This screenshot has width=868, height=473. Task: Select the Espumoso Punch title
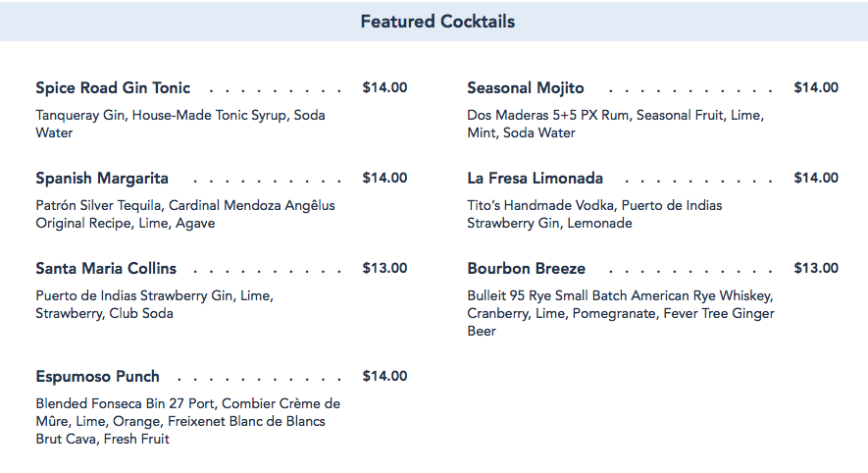coord(97,377)
